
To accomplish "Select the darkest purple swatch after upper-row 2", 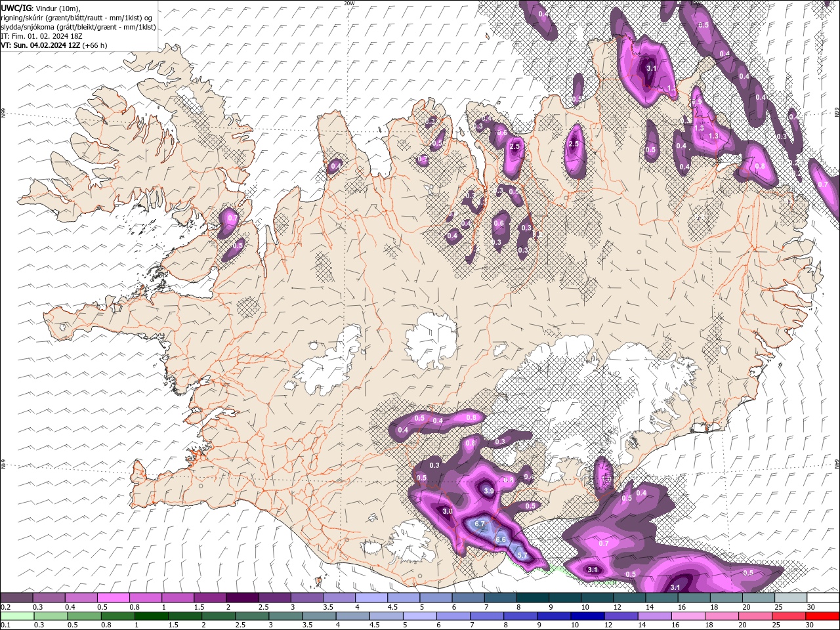I will [242, 598].
